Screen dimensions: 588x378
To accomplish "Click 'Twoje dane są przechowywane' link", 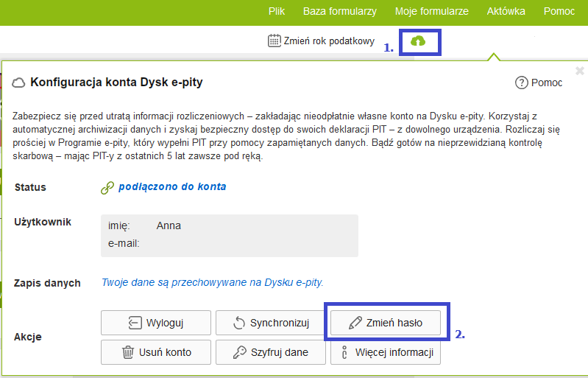I will click(212, 282).
